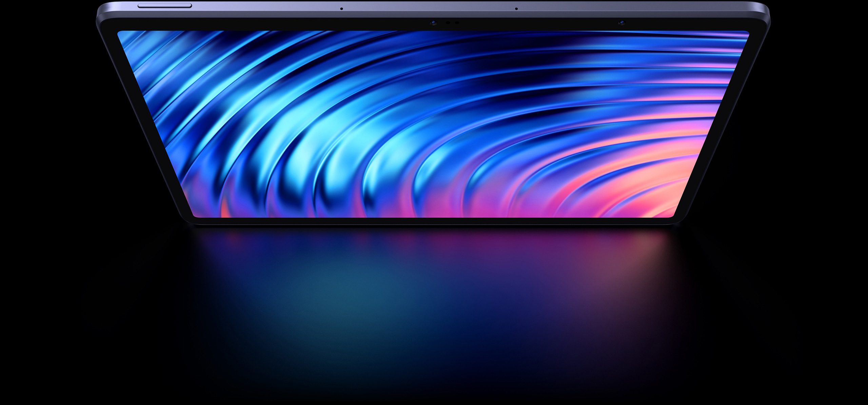
Task: Click the right microphone hole on top edge
Action: point(516,9)
